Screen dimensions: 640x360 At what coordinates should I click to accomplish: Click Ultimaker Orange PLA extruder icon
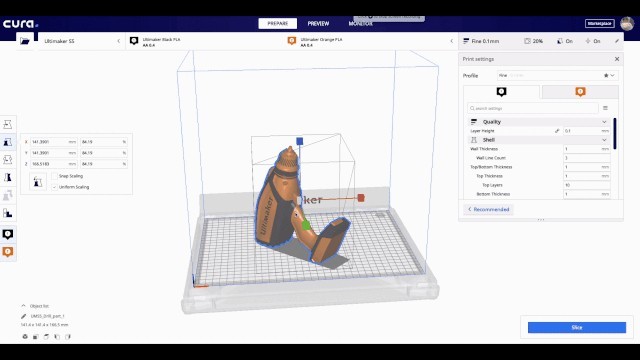[291, 41]
